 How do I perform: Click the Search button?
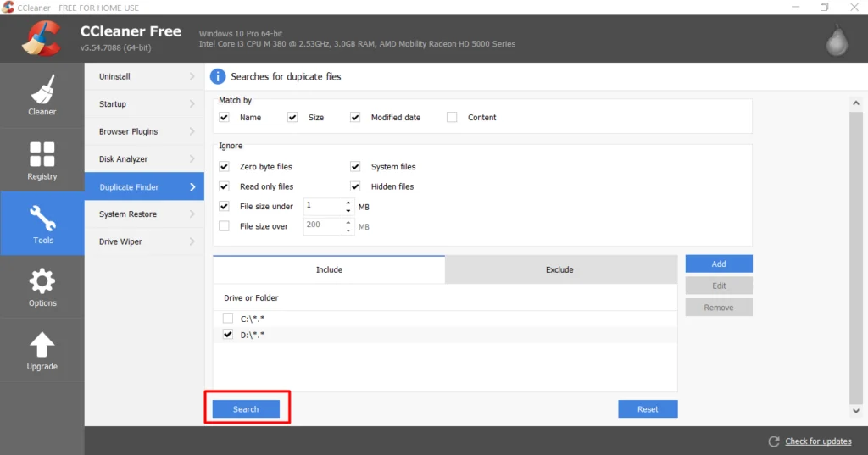pyautogui.click(x=246, y=409)
